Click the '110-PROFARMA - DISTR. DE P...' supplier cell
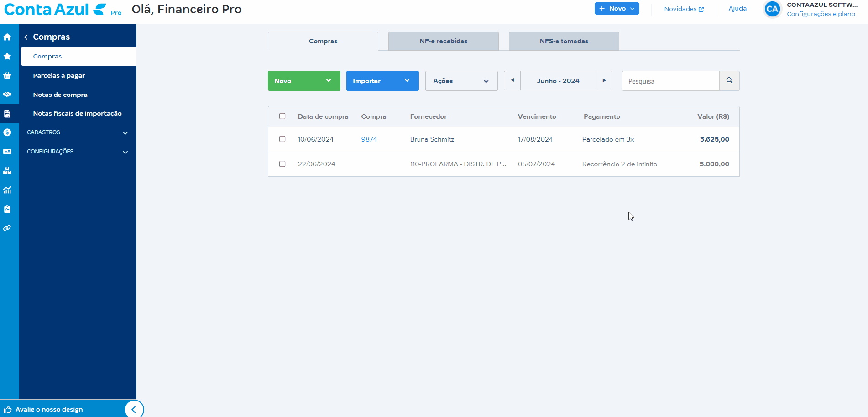Image resolution: width=868 pixels, height=417 pixels. tap(458, 164)
